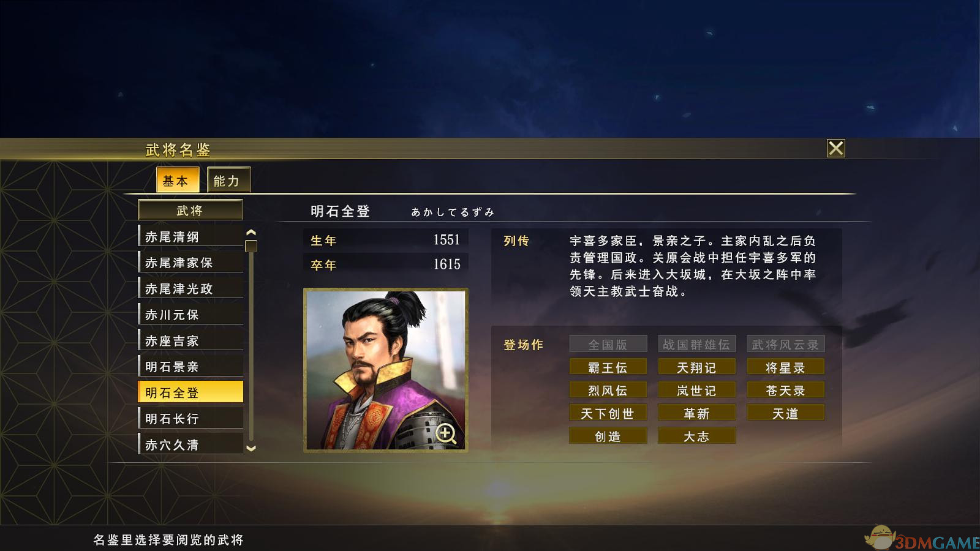Choose 明石长行 from the list
980x551 pixels.
point(191,418)
